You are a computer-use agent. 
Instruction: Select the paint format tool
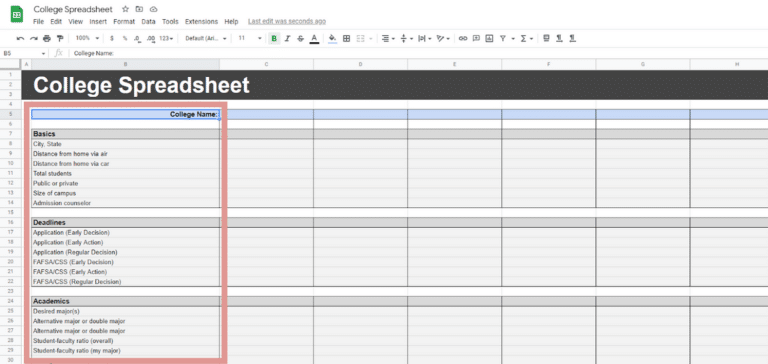[60, 38]
